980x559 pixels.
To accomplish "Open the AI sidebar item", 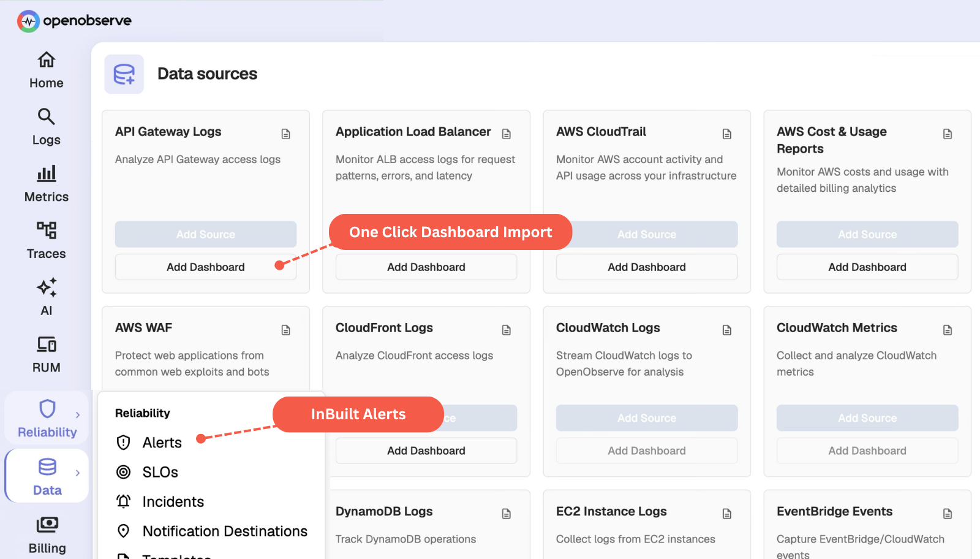I will [x=47, y=299].
